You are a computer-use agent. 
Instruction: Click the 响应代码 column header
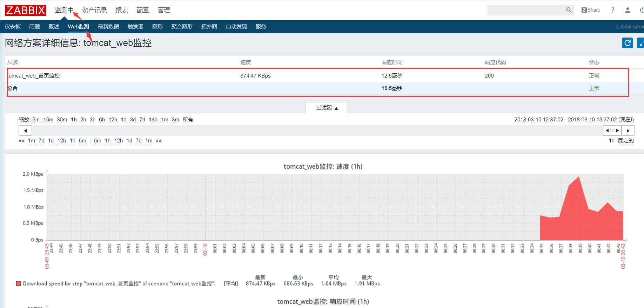click(x=495, y=62)
